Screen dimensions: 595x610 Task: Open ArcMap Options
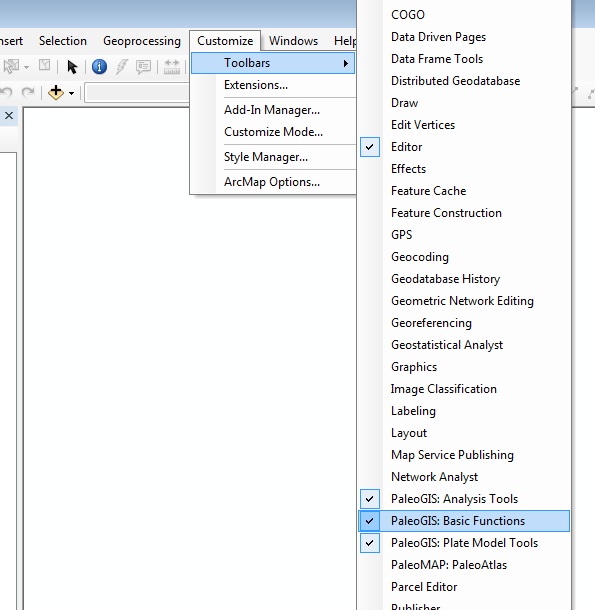(273, 182)
